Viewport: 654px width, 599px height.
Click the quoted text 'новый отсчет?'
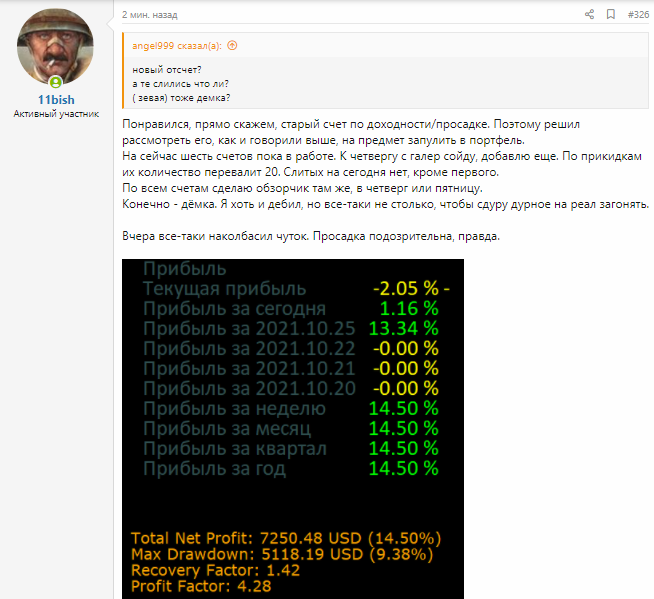click(x=167, y=70)
